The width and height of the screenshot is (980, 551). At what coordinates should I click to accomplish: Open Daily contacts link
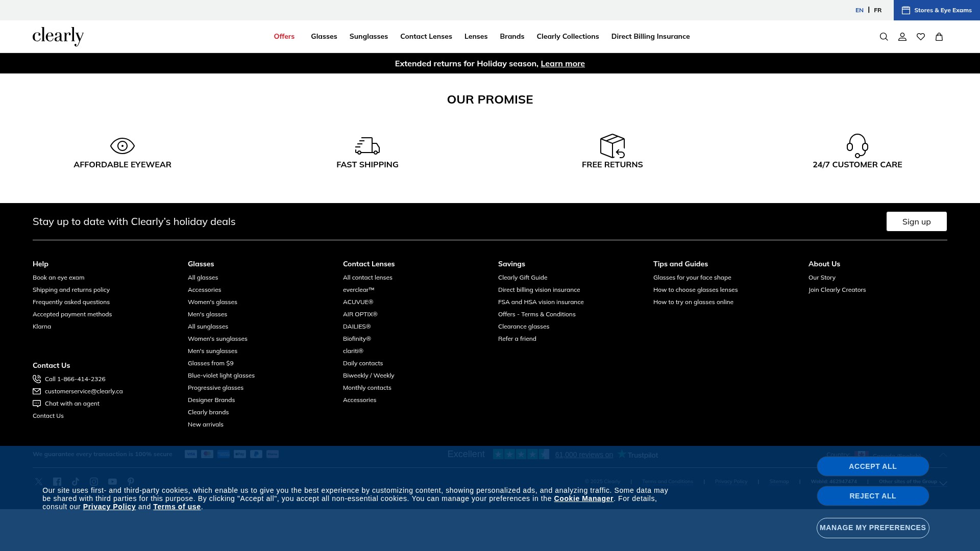coord(363,363)
